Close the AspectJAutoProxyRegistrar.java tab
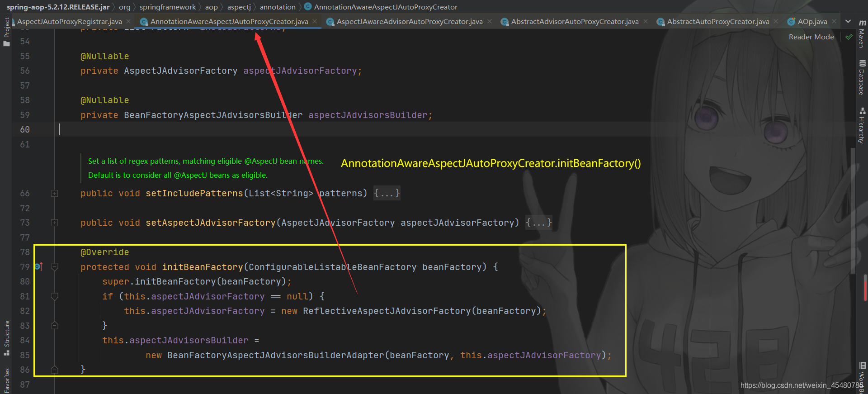The height and width of the screenshot is (394, 868). (x=128, y=21)
